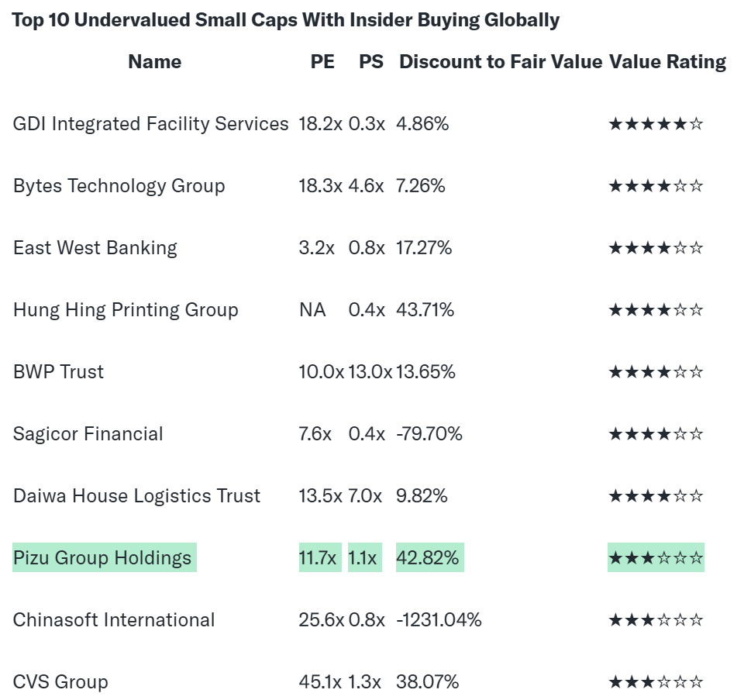Click Chinasoft's -1231.04% discount value
Image resolution: width=744 pixels, height=700 pixels.
click(439, 620)
